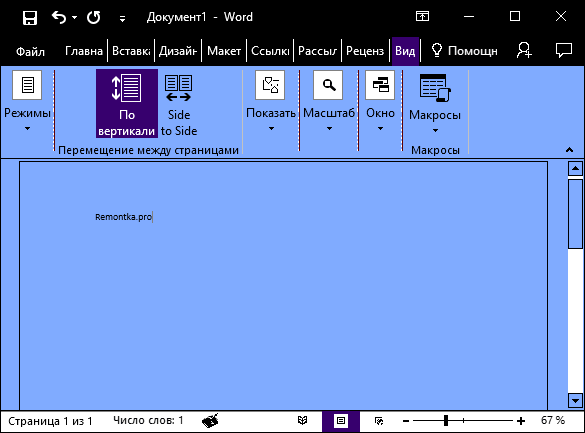Switch to the Ссылки tab
This screenshot has width=585, height=433.
(x=270, y=51)
